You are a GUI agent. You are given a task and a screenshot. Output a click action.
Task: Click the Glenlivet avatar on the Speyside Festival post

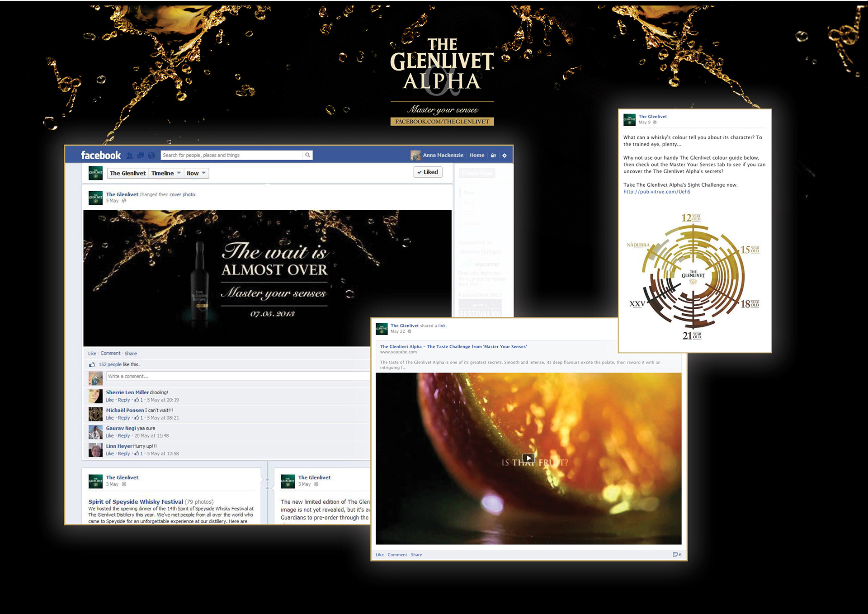(x=95, y=482)
